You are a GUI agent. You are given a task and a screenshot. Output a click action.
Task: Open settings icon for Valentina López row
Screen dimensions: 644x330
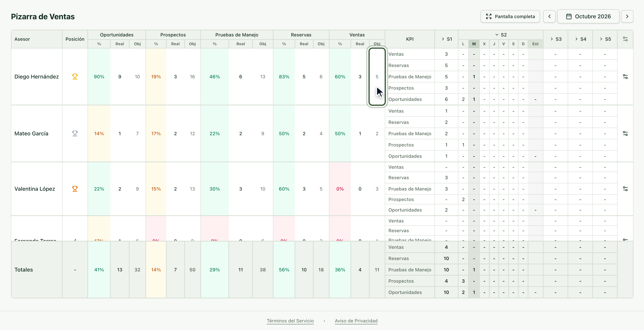tap(625, 189)
